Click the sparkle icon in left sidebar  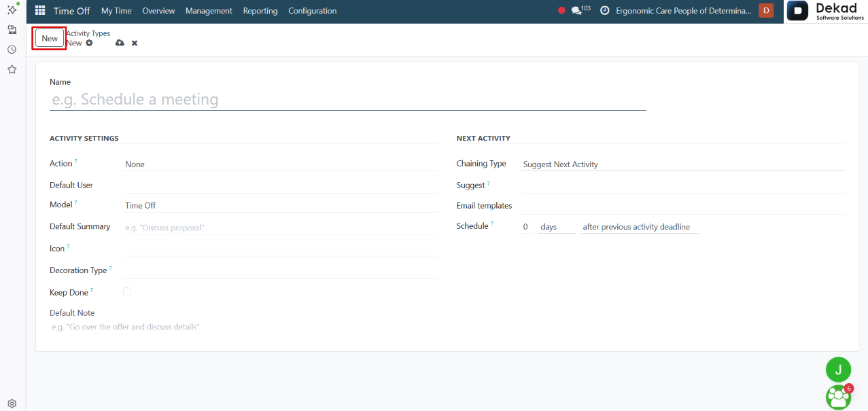(x=12, y=10)
